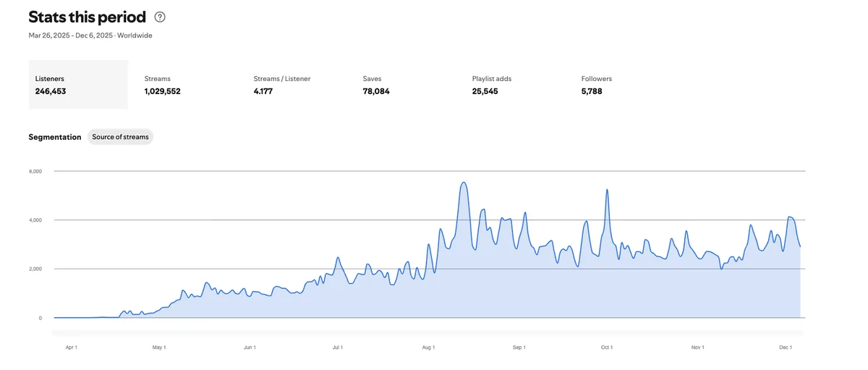Click the 5,788 followers value
This screenshot has height=370, width=868.
click(x=592, y=91)
